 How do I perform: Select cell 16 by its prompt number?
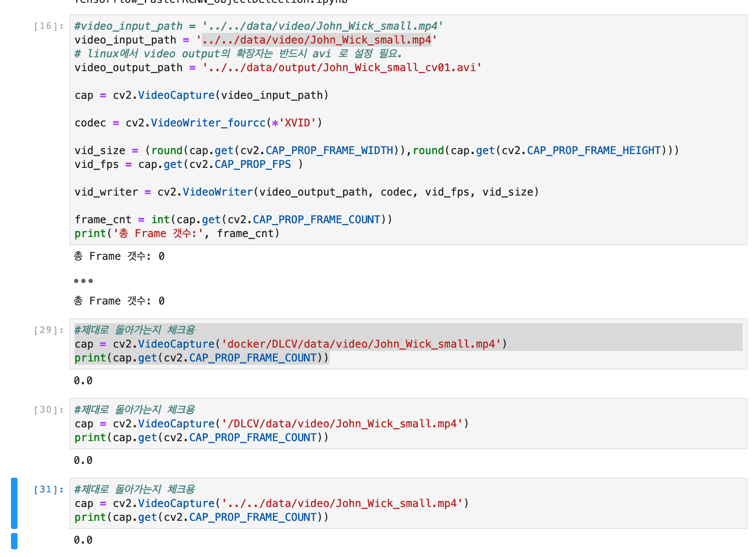point(49,26)
